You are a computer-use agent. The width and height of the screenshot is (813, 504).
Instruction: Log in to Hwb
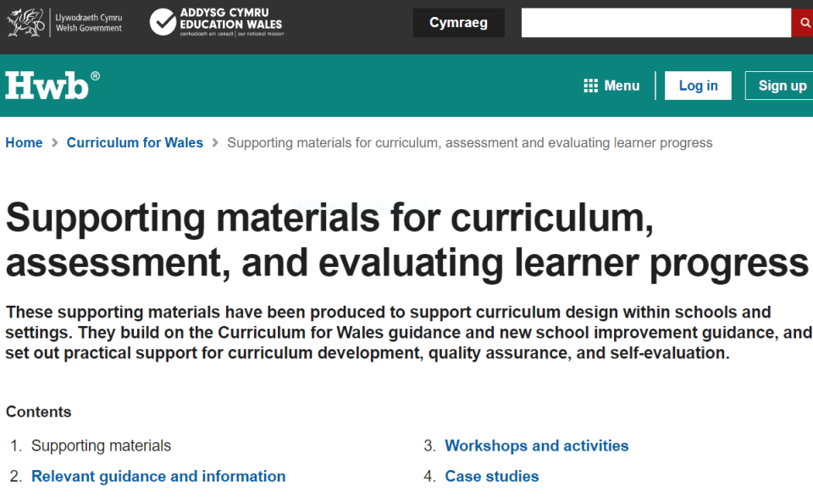[697, 85]
